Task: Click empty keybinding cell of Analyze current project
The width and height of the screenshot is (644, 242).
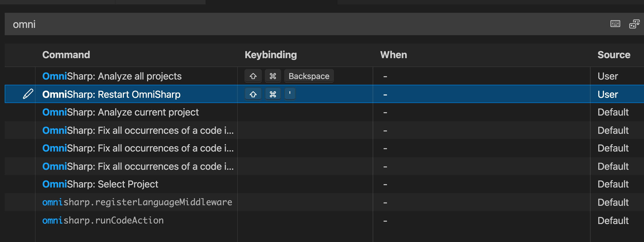Action: click(305, 112)
